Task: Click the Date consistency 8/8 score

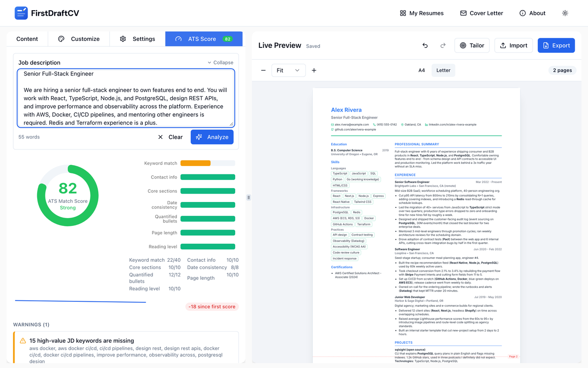Action: [213, 267]
